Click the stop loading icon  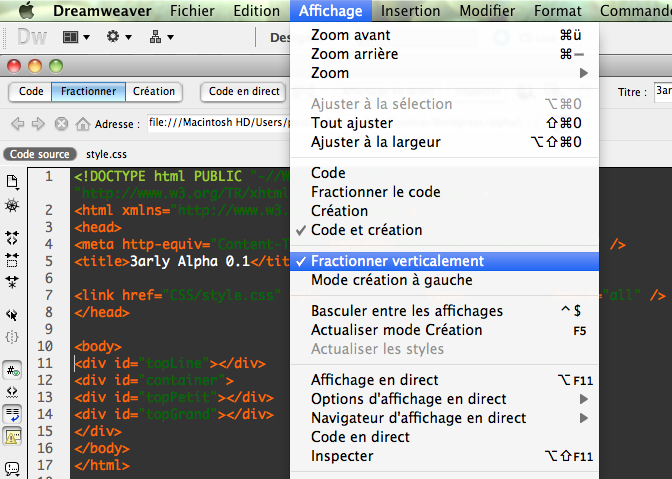click(61, 124)
